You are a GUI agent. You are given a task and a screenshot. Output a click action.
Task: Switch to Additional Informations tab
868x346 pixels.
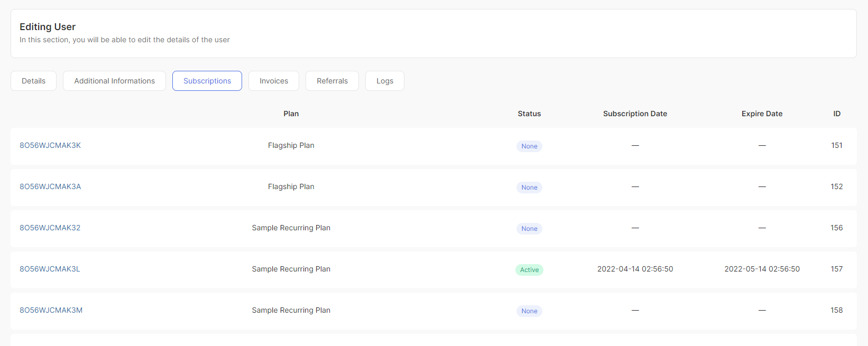pos(114,81)
